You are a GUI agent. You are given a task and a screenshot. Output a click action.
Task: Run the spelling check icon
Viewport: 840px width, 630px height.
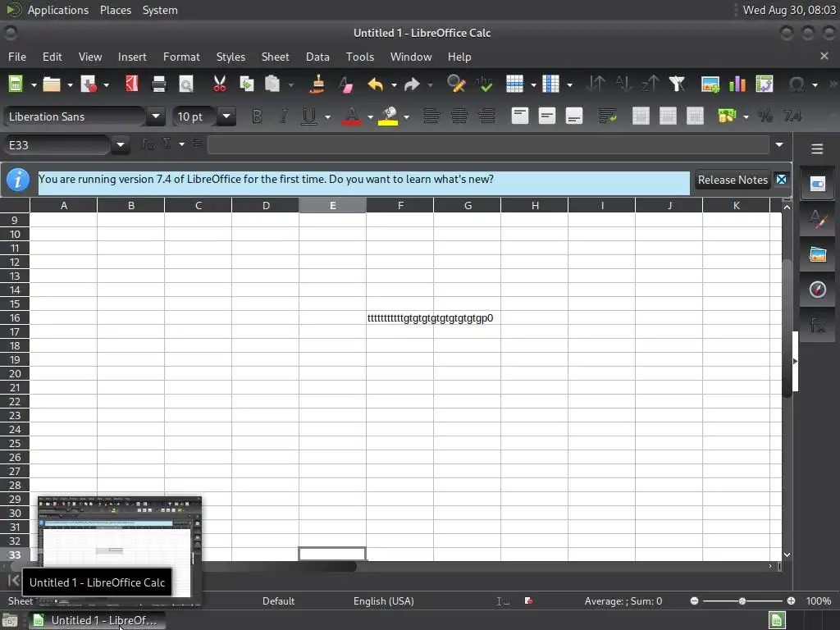pos(484,84)
